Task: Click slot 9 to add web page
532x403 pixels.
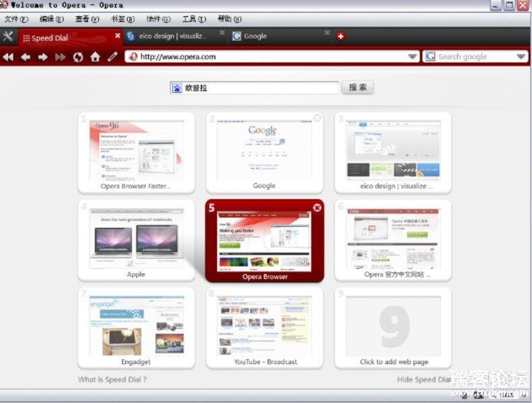Action: pos(393,328)
